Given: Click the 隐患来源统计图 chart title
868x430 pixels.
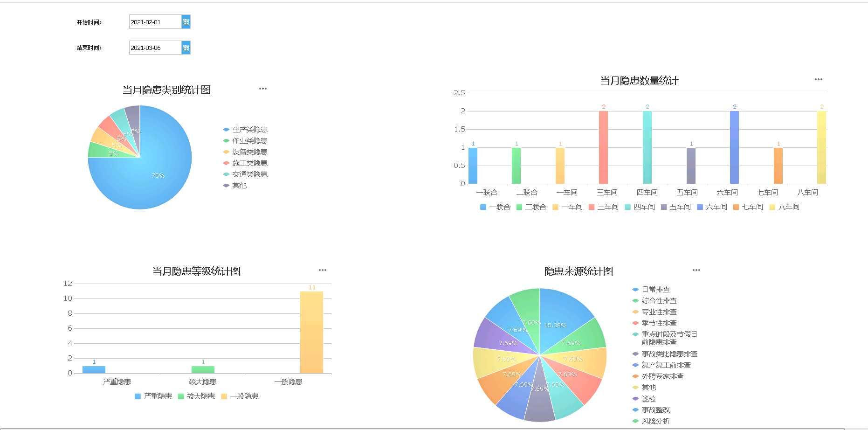Looking at the screenshot, I should pos(579,271).
